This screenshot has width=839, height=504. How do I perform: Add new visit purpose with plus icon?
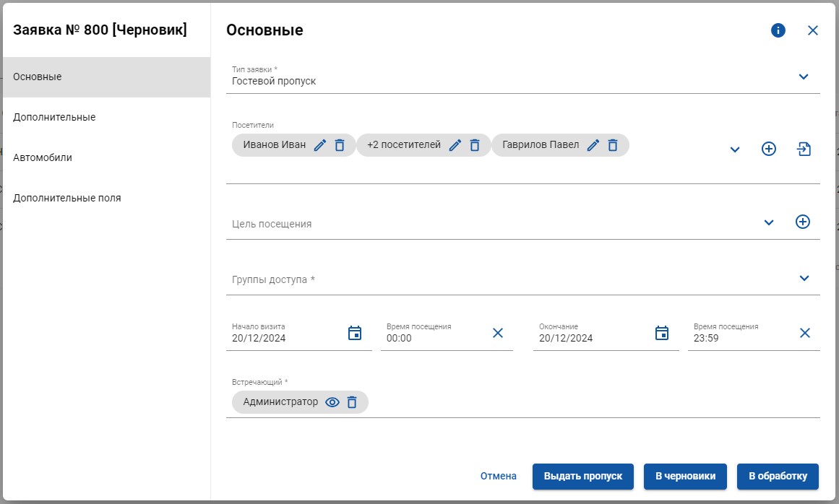click(803, 222)
